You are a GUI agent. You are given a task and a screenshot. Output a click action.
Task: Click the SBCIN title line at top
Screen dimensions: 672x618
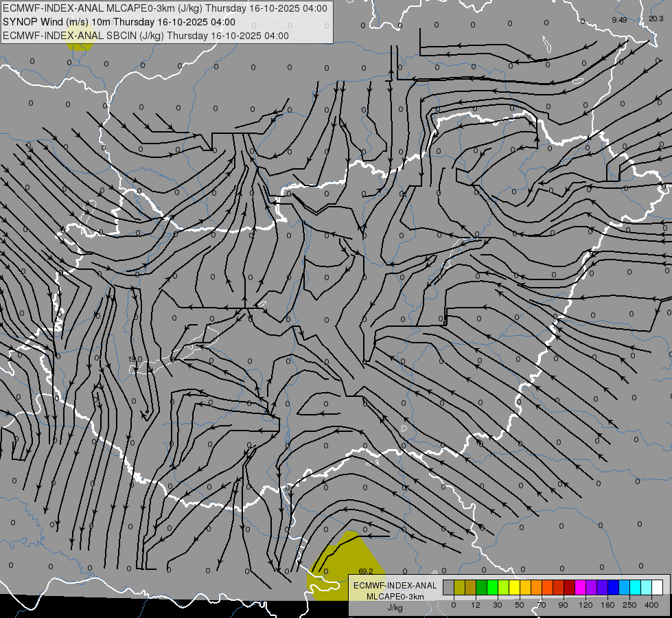click(x=146, y=36)
